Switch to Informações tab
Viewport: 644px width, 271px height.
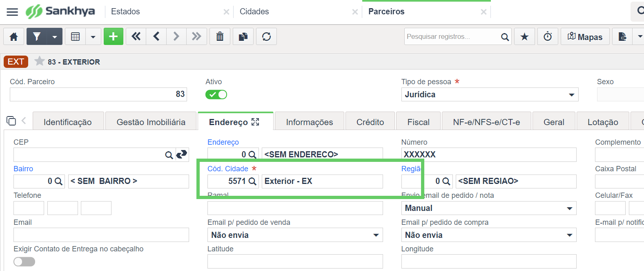coord(310,122)
